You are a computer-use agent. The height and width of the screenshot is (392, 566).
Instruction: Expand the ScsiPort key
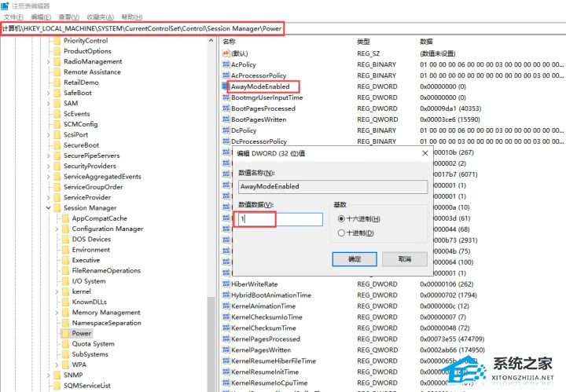pyautogui.click(x=49, y=134)
